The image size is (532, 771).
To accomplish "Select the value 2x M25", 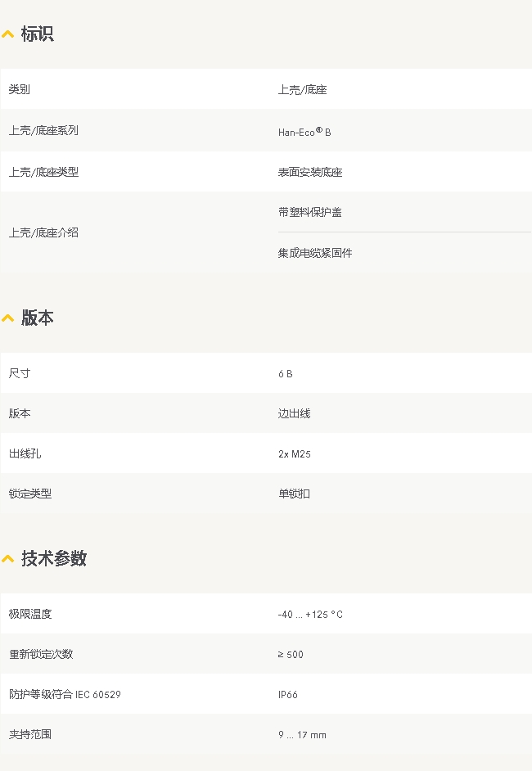I will coord(295,454).
